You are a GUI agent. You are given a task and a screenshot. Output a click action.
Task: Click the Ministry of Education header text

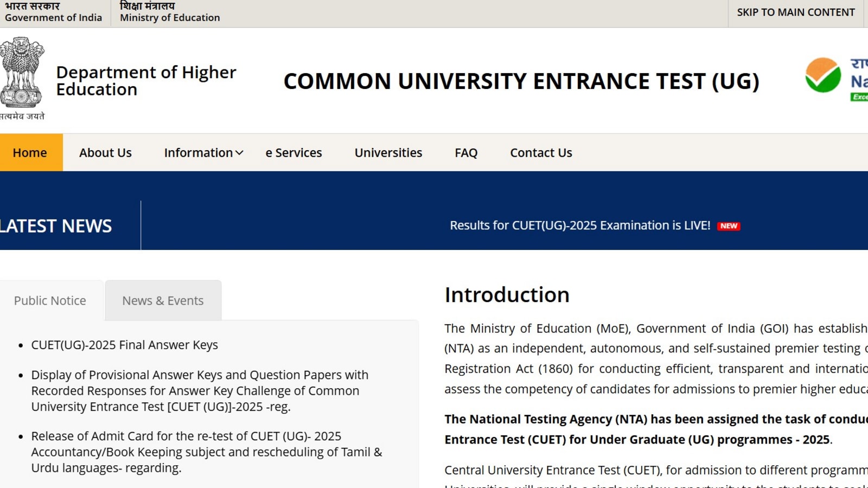point(169,17)
